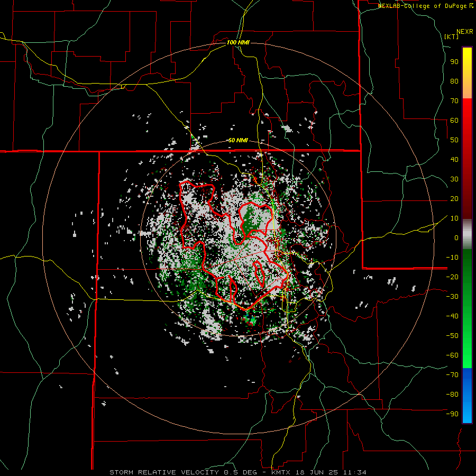476x476 pixels.
Task: Click the 0 knot scale label
Action: pos(456,238)
